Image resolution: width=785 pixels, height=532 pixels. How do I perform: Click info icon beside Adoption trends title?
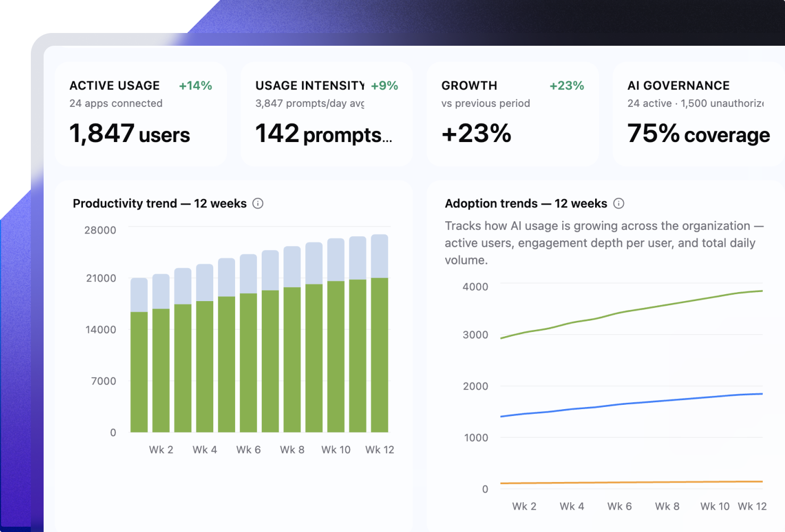point(619,203)
